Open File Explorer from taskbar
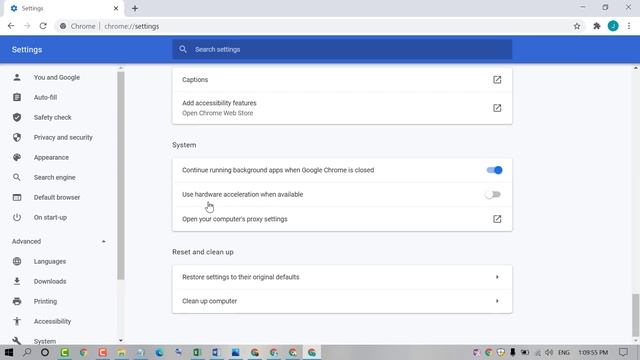Screen dimensions: 640x360 (x=121, y=352)
